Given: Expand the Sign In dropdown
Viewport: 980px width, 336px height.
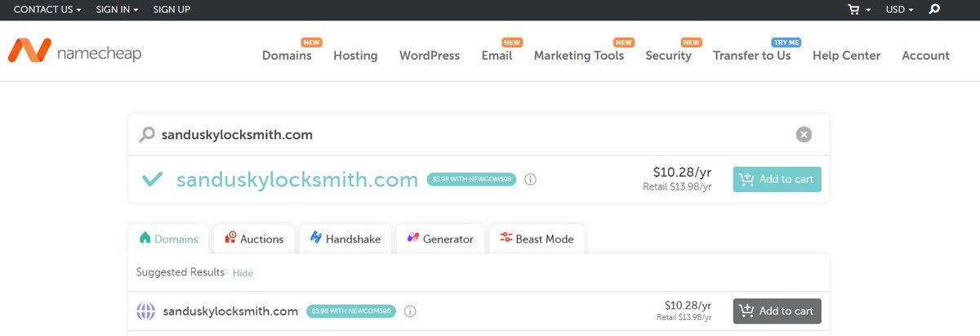Looking at the screenshot, I should point(117,10).
